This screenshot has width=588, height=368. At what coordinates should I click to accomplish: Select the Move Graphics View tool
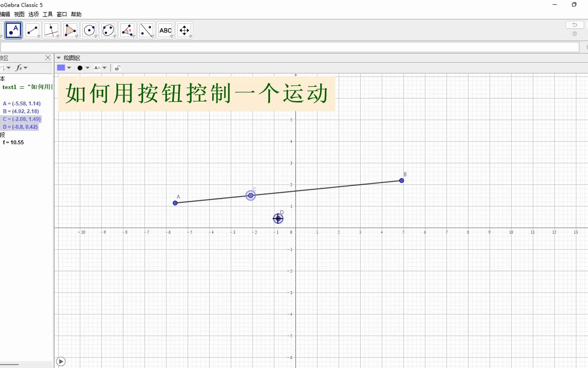pos(184,30)
